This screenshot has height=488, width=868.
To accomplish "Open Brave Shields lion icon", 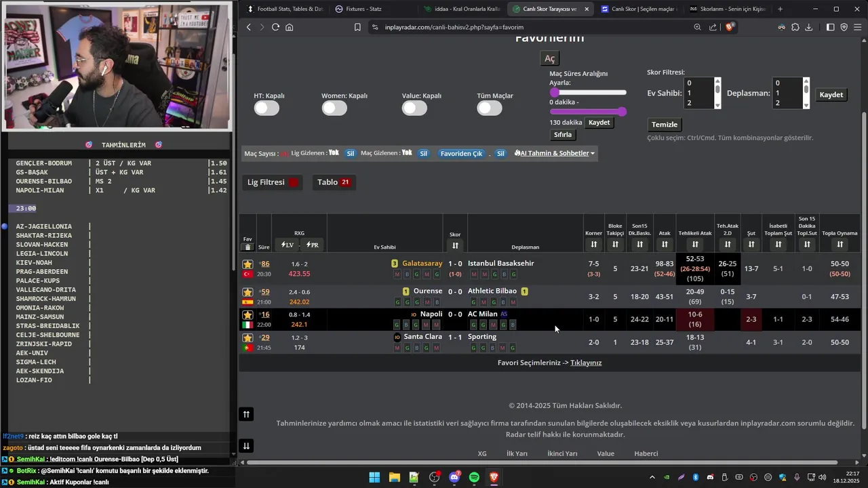I will tap(730, 27).
